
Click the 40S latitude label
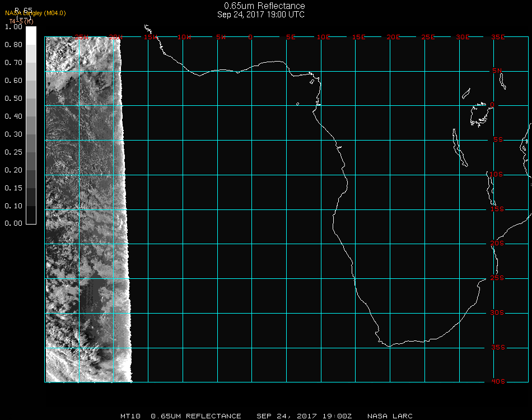point(497,381)
